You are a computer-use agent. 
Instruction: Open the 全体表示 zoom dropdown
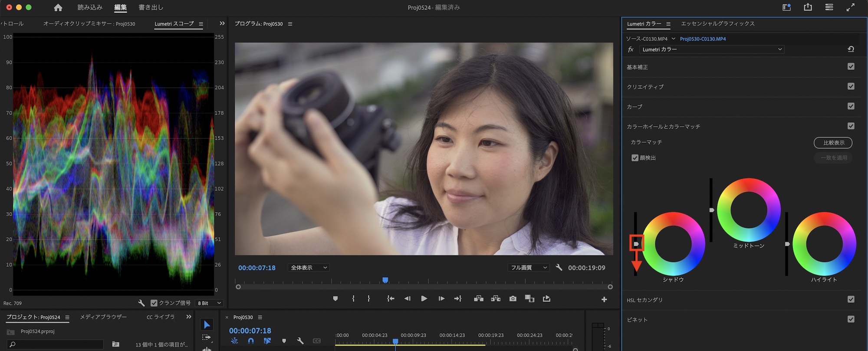309,268
